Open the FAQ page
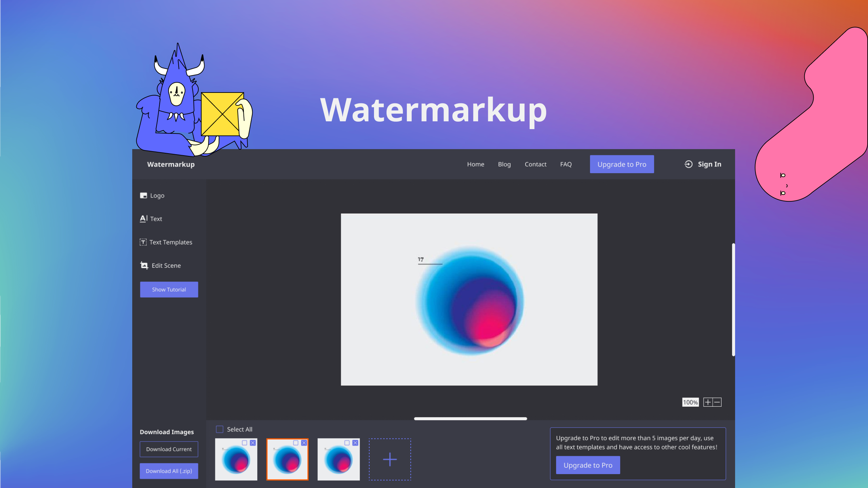Image resolution: width=868 pixels, height=488 pixels. (x=566, y=164)
